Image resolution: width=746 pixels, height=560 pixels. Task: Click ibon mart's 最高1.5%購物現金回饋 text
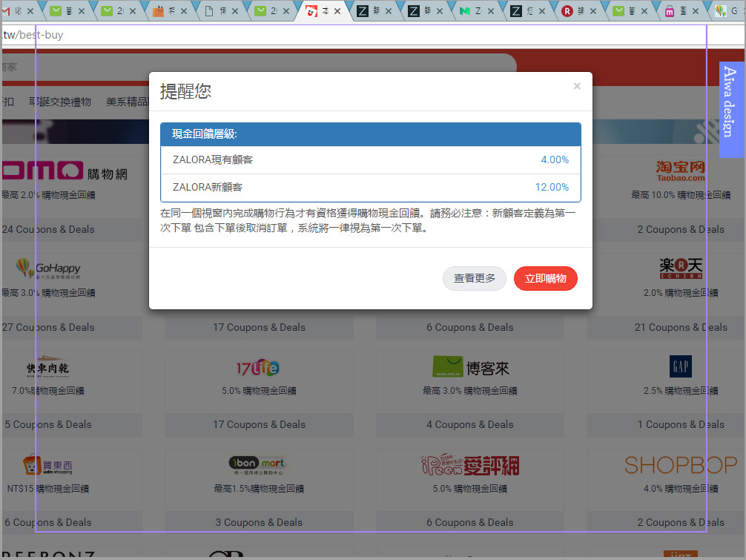tap(259, 489)
